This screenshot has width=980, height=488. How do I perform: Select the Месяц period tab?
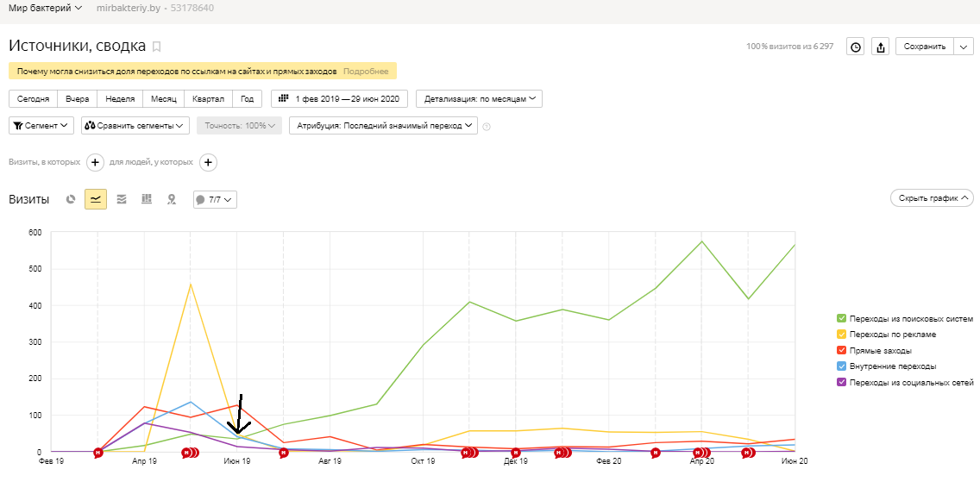pos(164,99)
